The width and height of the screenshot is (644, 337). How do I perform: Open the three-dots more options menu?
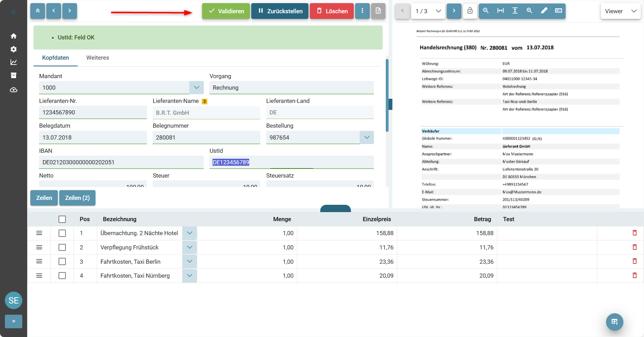click(362, 11)
